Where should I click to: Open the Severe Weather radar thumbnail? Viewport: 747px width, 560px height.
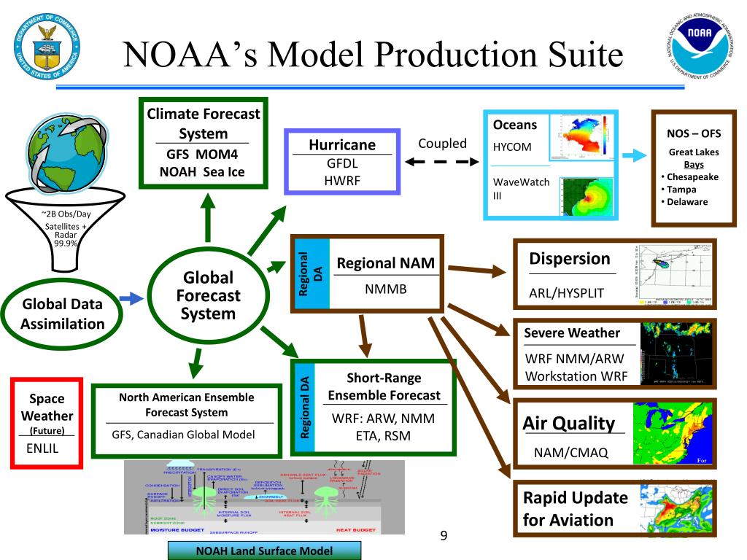click(x=676, y=354)
